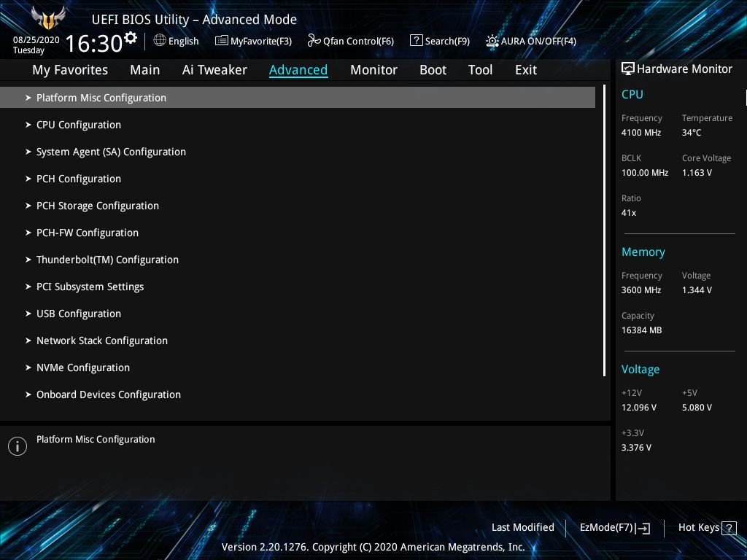Click Core Voltage value 1.163 V
747x560 pixels.
pos(697,173)
